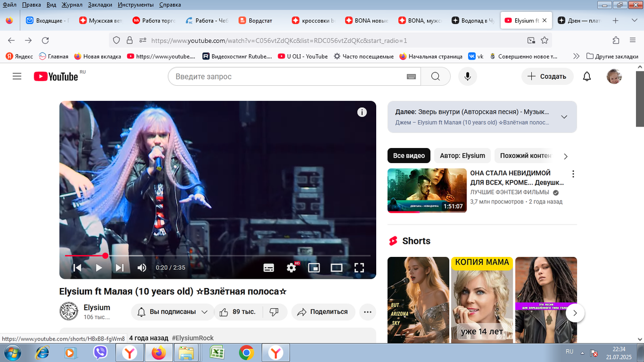Select the Все видео chip
The image size is (644, 362).
coord(409,156)
